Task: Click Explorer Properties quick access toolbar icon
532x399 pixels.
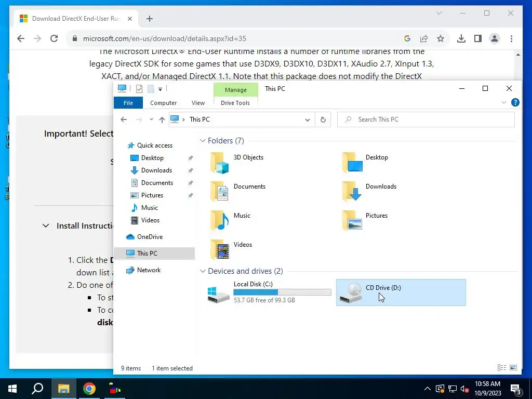Action: click(x=139, y=89)
